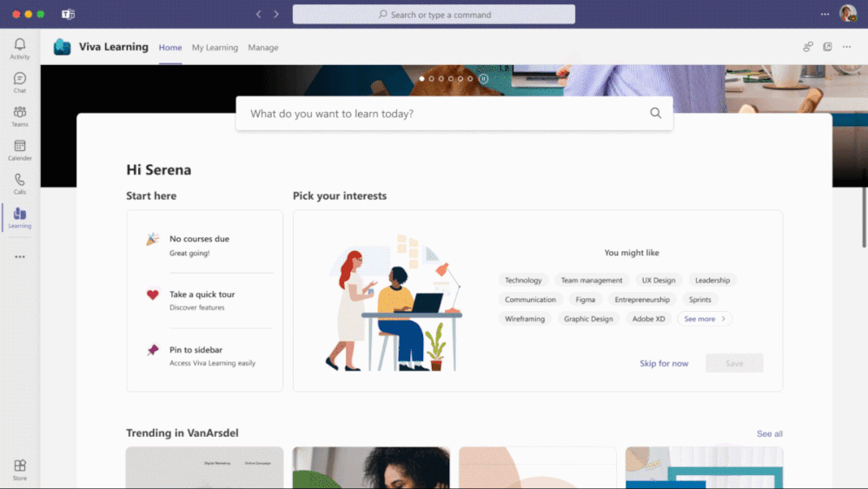Toggle the Communication interest tag
This screenshot has width=868, height=489.
(530, 300)
